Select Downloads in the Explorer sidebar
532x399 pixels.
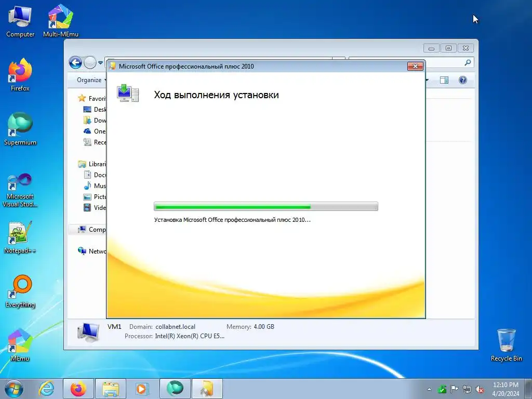95,120
